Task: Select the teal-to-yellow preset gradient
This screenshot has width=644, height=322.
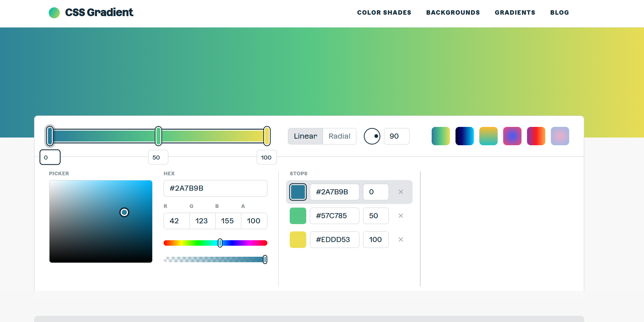Action: [440, 136]
